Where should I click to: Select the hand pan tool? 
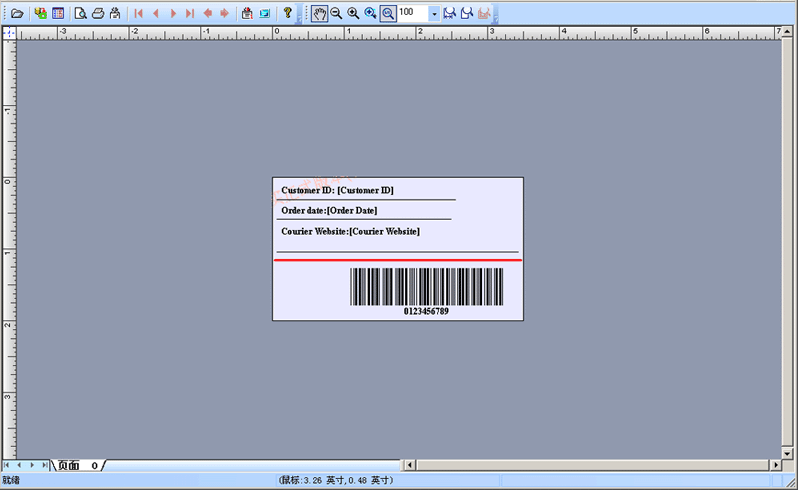[x=319, y=13]
